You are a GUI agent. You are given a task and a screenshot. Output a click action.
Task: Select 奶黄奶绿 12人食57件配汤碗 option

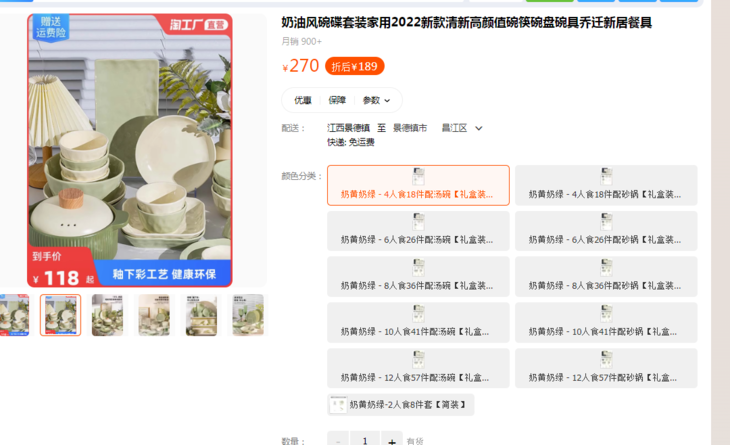pyautogui.click(x=418, y=368)
